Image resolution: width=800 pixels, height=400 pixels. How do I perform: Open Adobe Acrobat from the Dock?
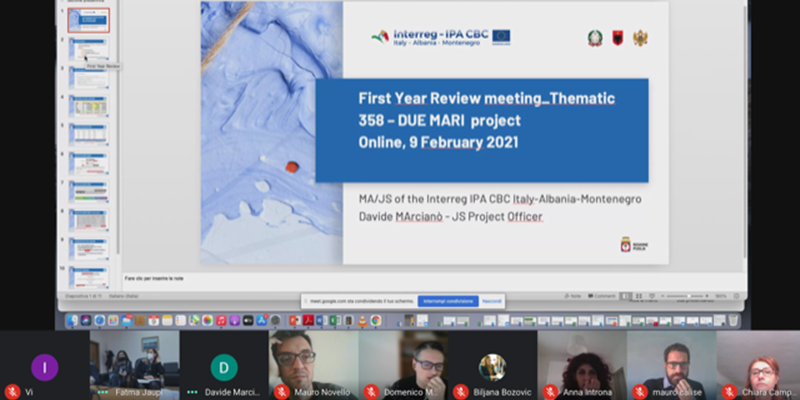tap(308, 320)
